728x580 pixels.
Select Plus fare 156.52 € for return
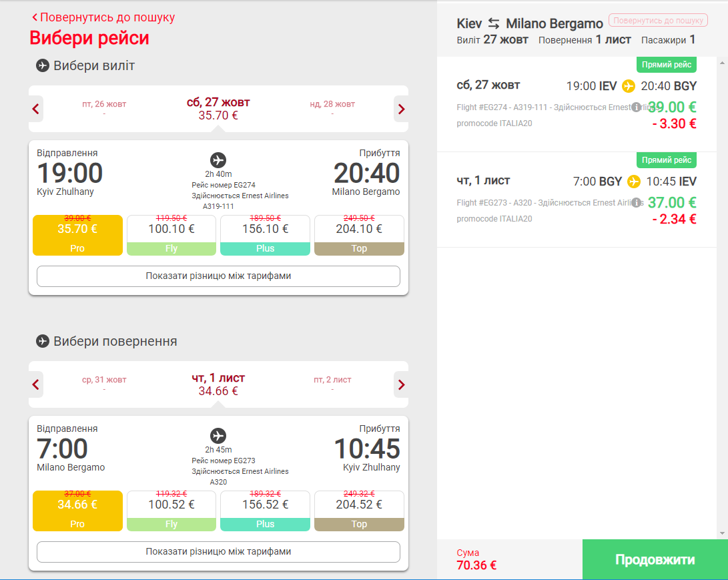[265, 511]
